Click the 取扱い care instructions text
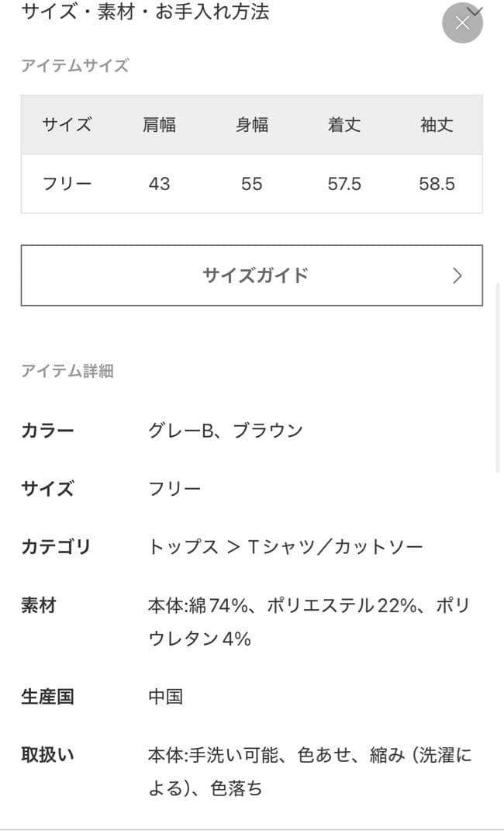 click(47, 753)
